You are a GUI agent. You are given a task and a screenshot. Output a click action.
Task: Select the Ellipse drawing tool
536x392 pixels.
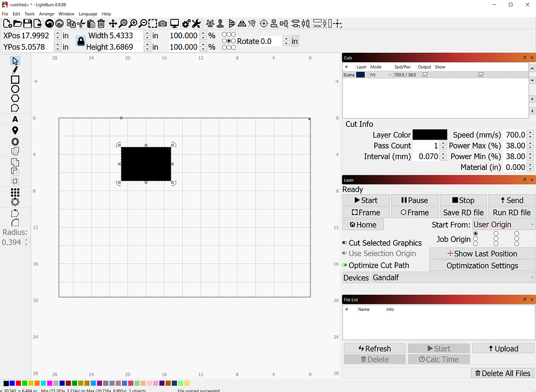16,89
